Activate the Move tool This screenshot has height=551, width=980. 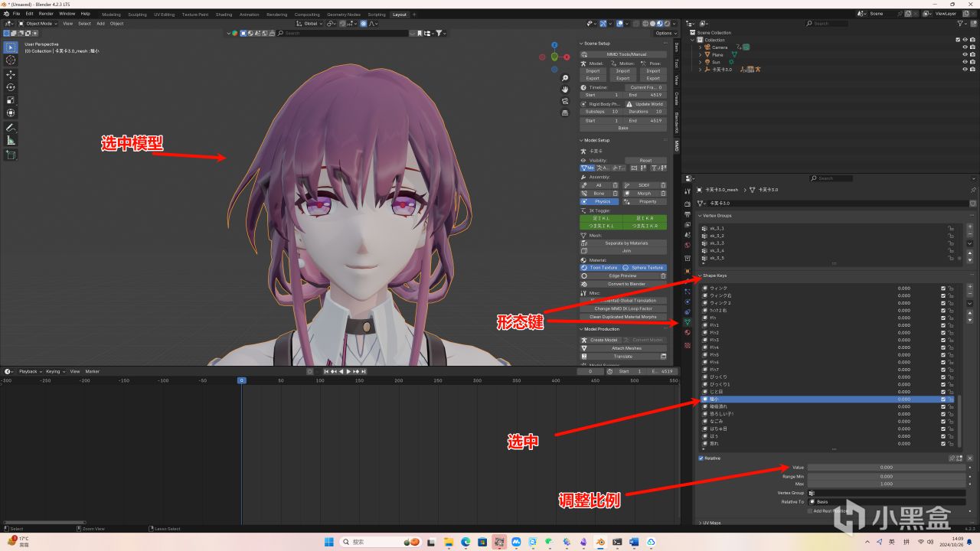click(x=11, y=74)
